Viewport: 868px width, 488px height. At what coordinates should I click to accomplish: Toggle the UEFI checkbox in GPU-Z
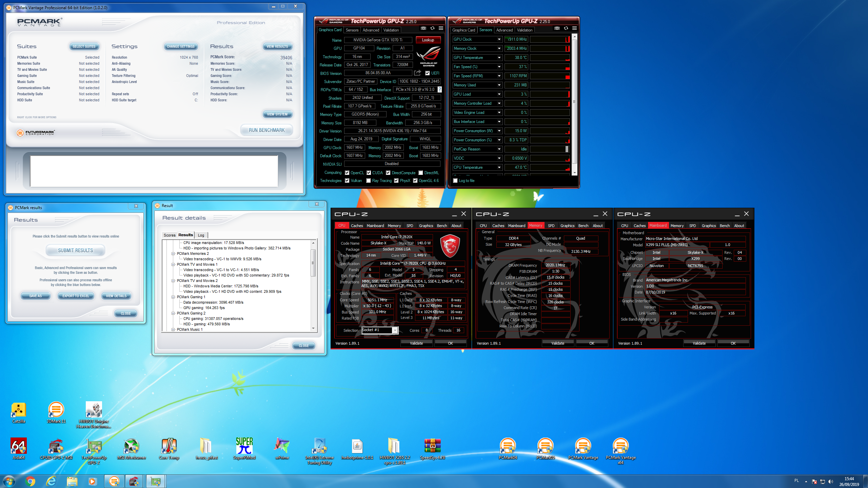click(428, 73)
